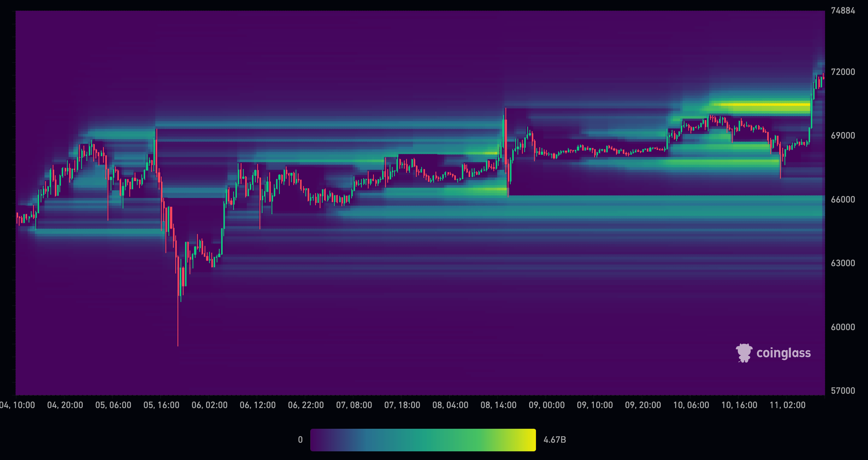The width and height of the screenshot is (868, 460).
Task: Click the heatmap color gradient legend bar
Action: click(x=423, y=440)
